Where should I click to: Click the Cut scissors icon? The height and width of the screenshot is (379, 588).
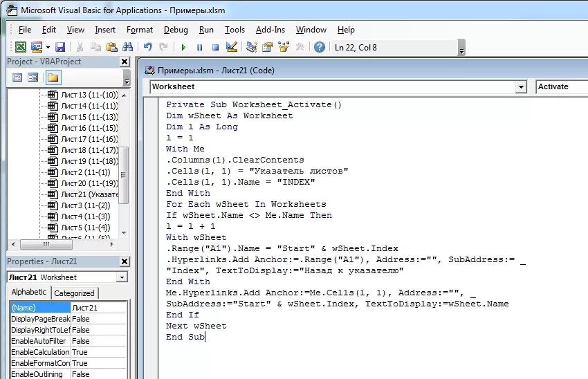[x=80, y=47]
